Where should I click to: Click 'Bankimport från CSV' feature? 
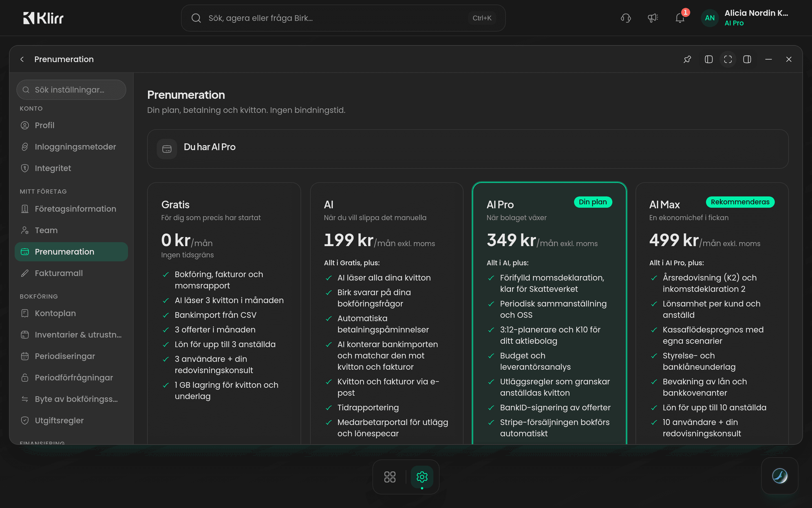[215, 315]
